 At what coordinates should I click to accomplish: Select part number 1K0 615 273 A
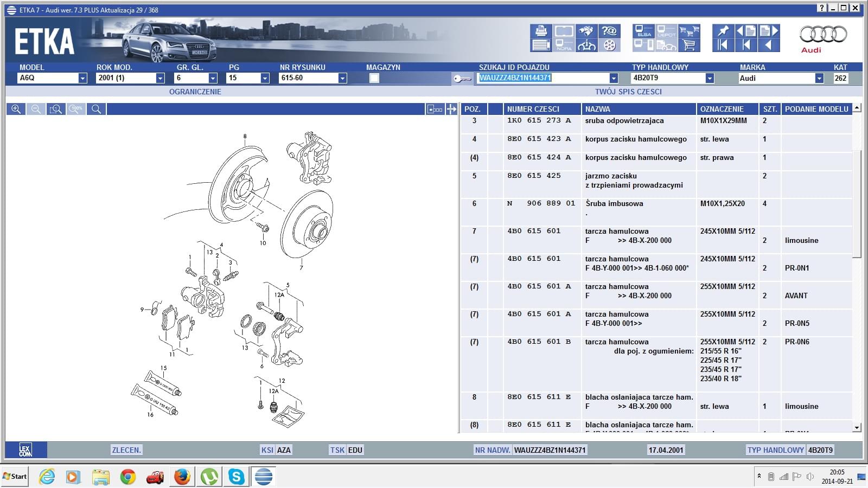coord(539,120)
